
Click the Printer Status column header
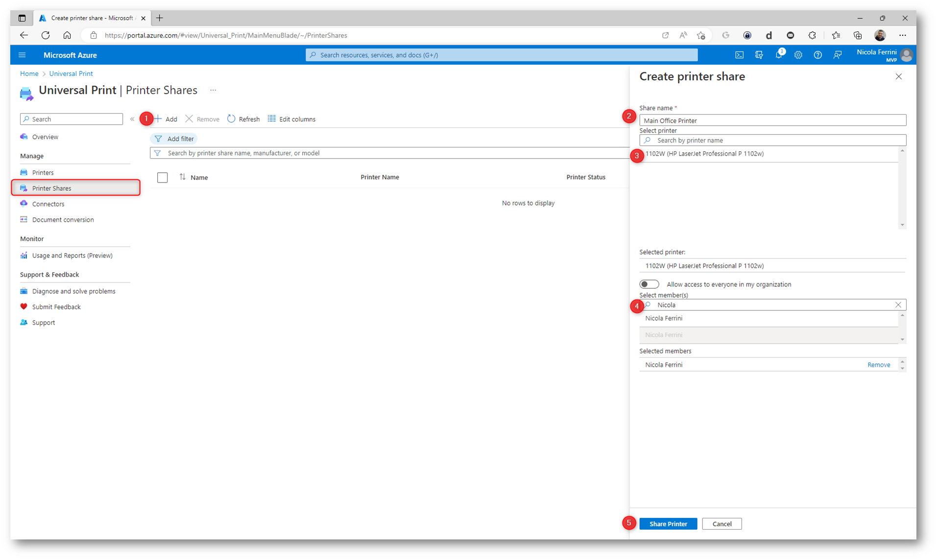[586, 177]
